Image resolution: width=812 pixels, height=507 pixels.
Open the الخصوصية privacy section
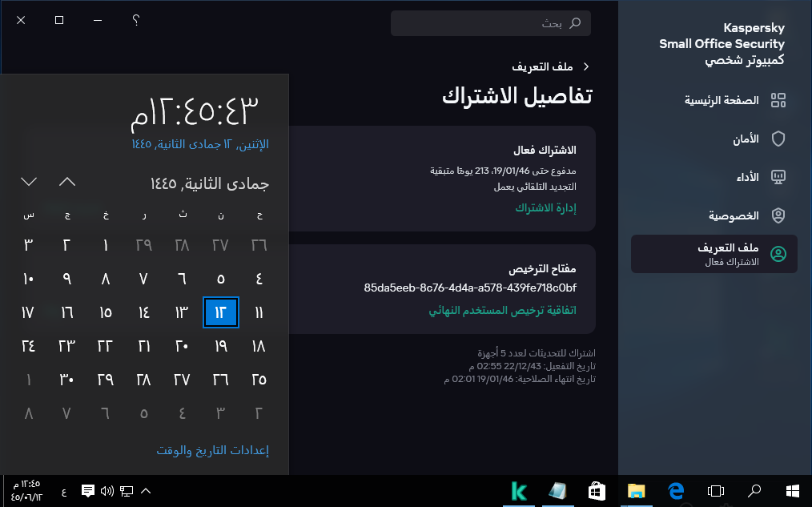tap(714, 215)
